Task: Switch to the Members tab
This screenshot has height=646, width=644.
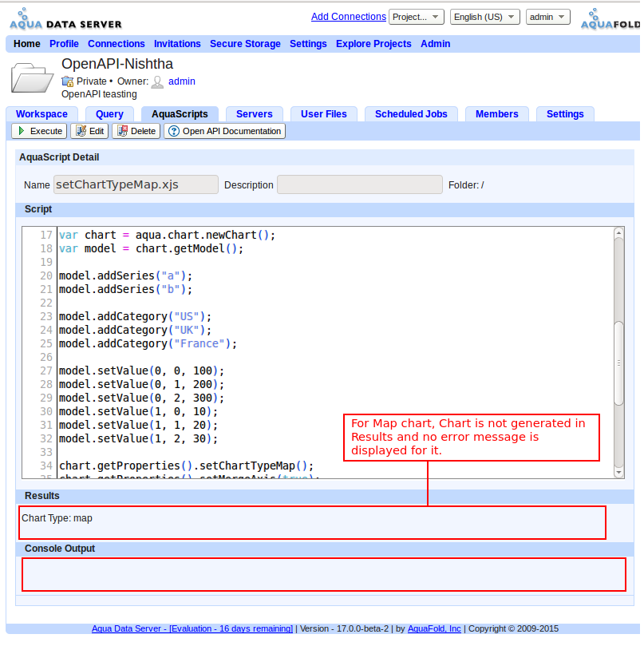Action: [496, 114]
